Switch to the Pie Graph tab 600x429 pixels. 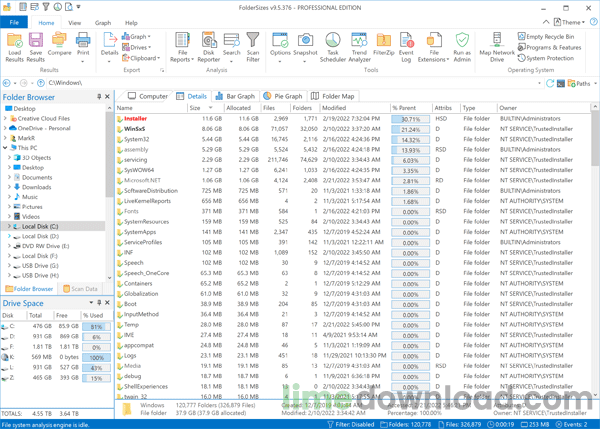pos(284,96)
